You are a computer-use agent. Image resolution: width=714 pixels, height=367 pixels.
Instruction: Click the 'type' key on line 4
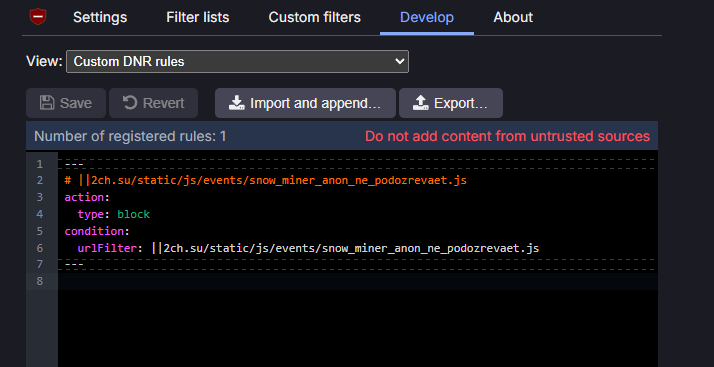point(91,214)
